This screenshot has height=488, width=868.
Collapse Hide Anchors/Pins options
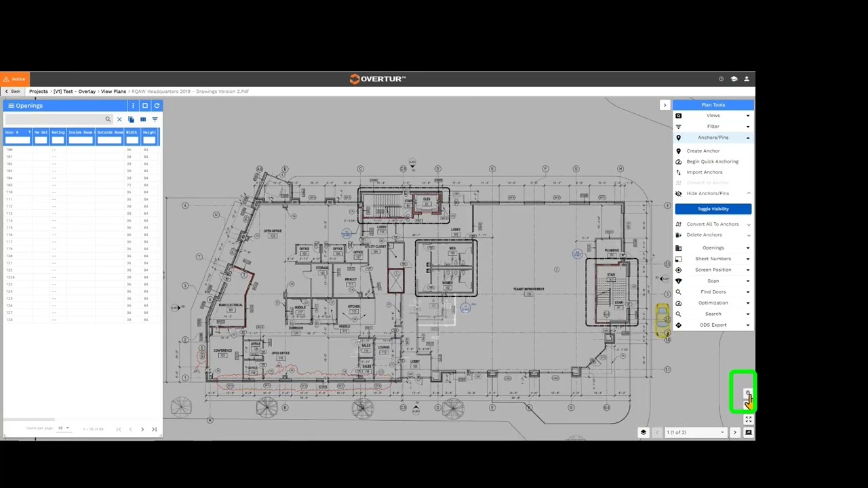pyautogui.click(x=713, y=194)
